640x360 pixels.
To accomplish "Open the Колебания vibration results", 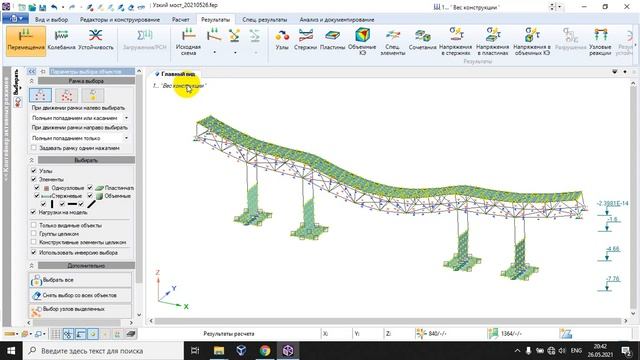I will point(61,40).
